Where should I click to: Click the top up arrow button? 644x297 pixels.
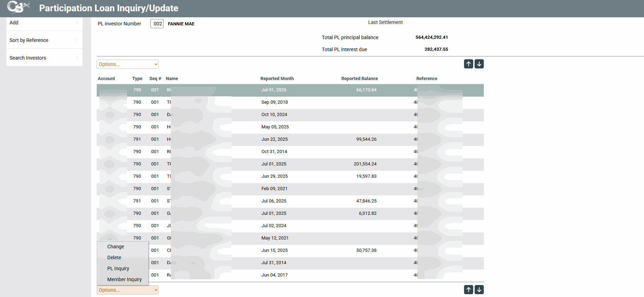(x=468, y=64)
